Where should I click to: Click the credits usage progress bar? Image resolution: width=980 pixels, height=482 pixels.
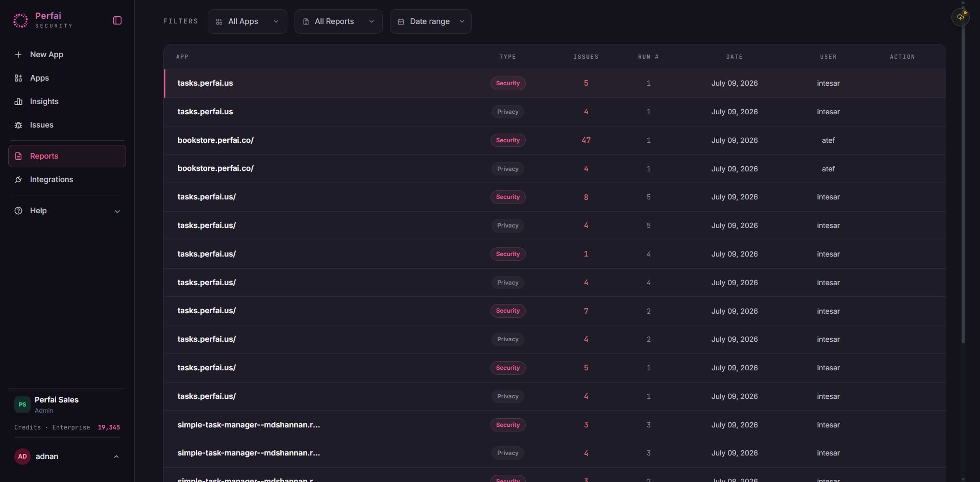(x=67, y=437)
